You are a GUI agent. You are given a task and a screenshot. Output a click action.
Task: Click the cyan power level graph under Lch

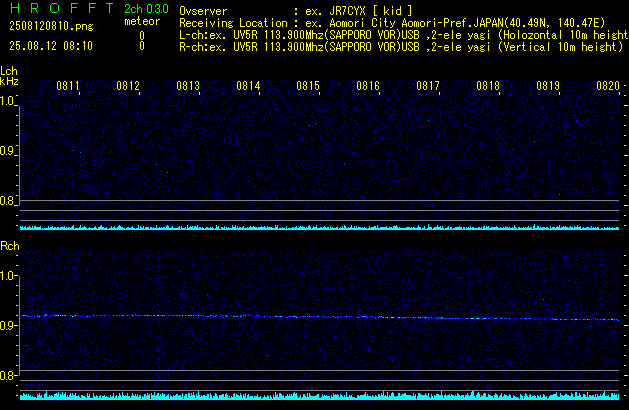320,227
